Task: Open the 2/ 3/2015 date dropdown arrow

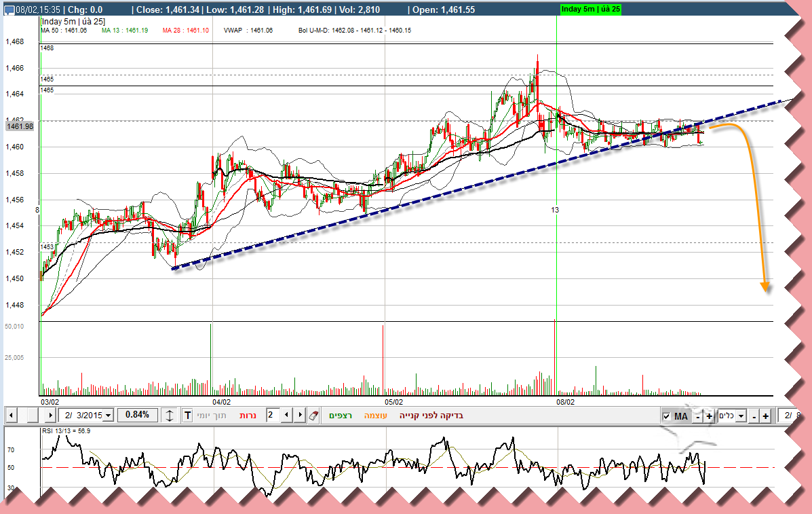Action: [x=109, y=415]
